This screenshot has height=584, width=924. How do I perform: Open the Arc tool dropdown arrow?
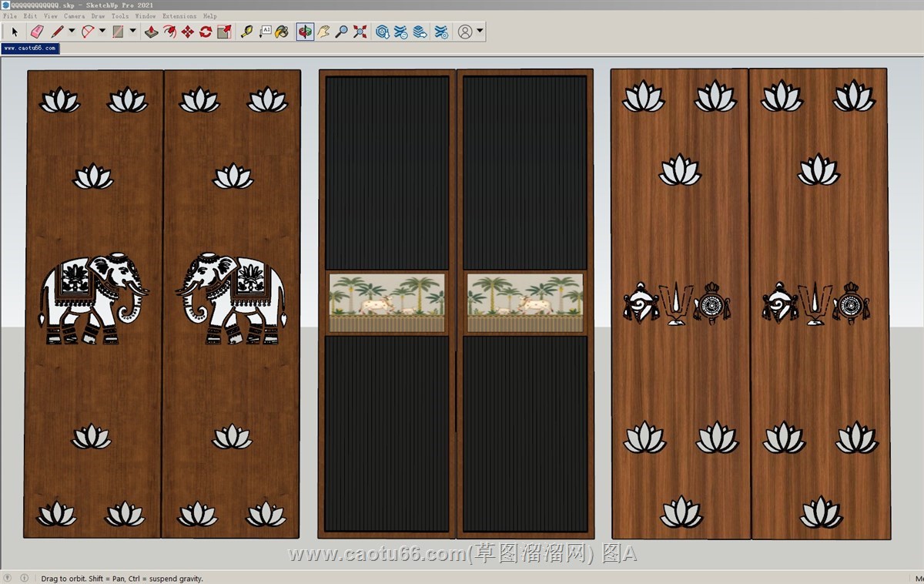click(102, 32)
